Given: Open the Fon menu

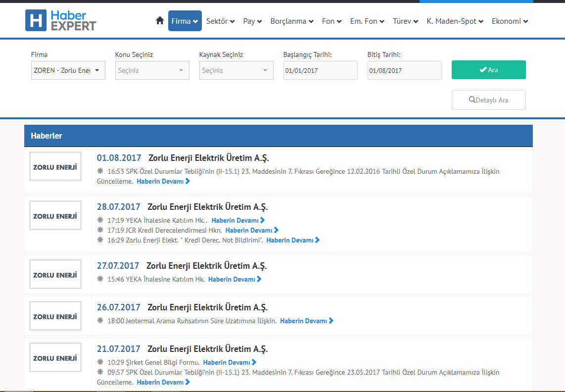Looking at the screenshot, I should (x=332, y=21).
